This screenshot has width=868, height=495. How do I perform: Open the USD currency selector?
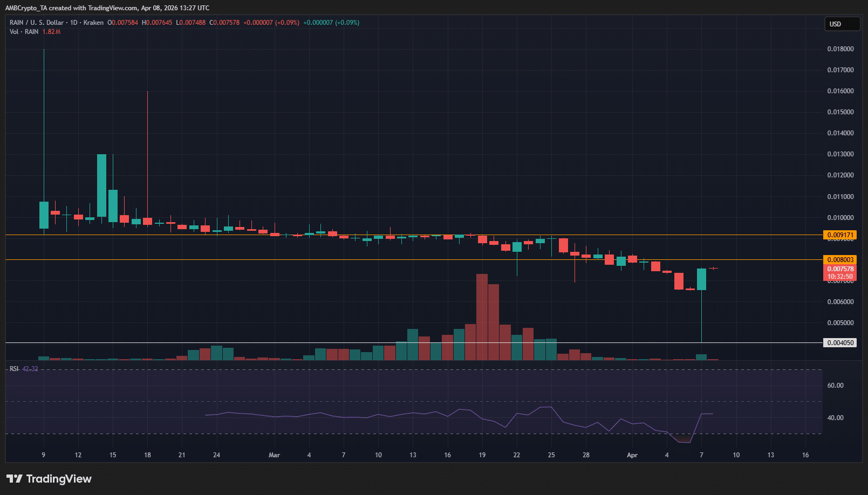[842, 24]
